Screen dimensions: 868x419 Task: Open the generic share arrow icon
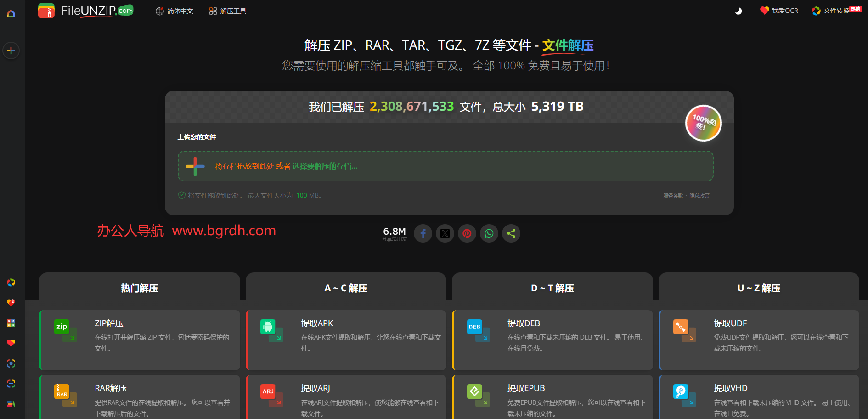(x=511, y=233)
